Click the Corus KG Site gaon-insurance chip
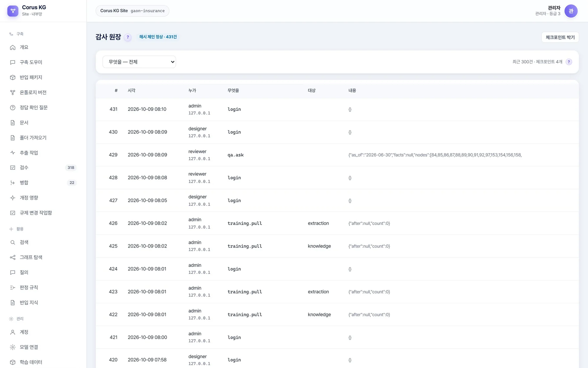The image size is (588, 368). point(132,11)
